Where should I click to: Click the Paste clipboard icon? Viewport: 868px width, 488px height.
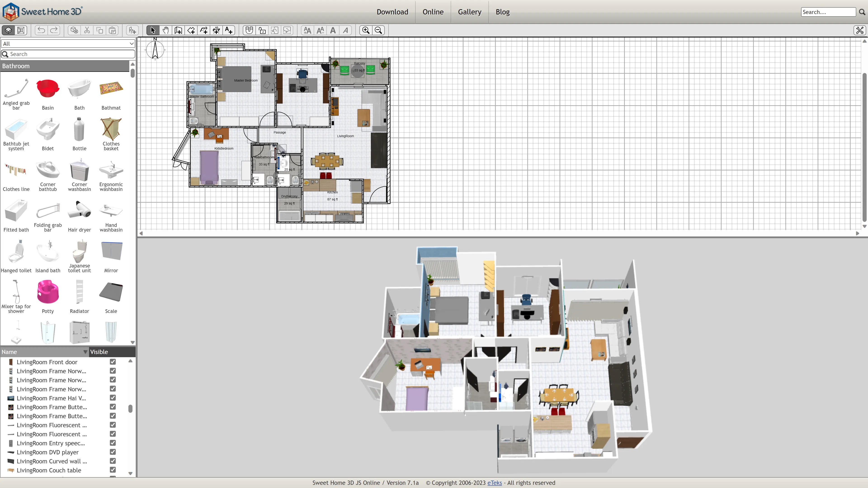[113, 30]
